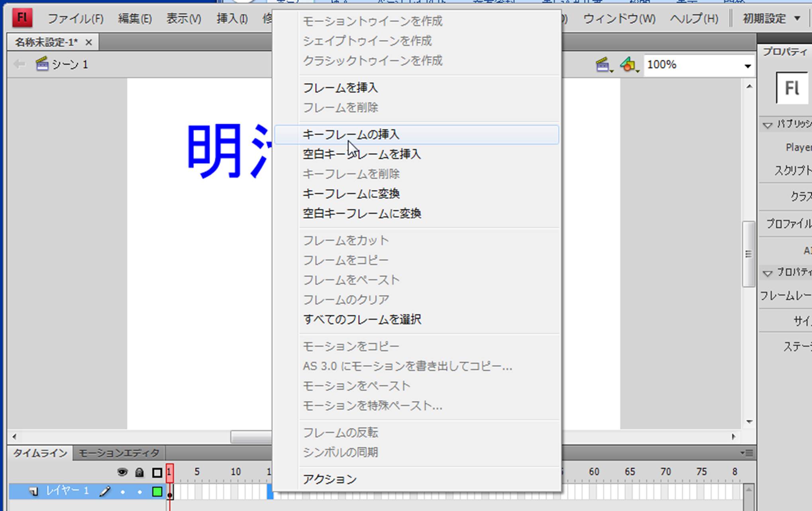The width and height of the screenshot is (812, 511).
Task: Click the eye icon to show/hide all layers
Action: (122, 473)
